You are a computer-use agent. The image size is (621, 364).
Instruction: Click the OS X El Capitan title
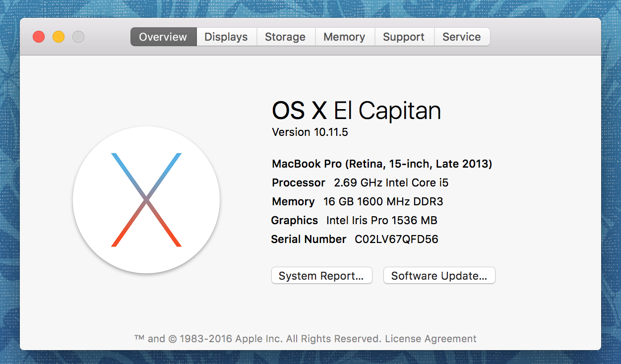[x=356, y=110]
